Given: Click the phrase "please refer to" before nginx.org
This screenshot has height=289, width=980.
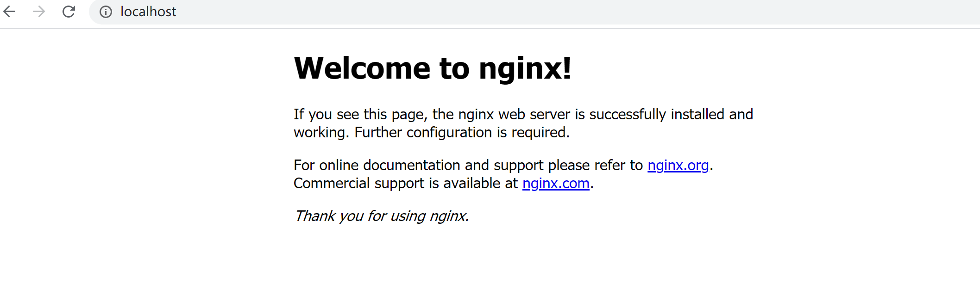Looking at the screenshot, I should 596,165.
